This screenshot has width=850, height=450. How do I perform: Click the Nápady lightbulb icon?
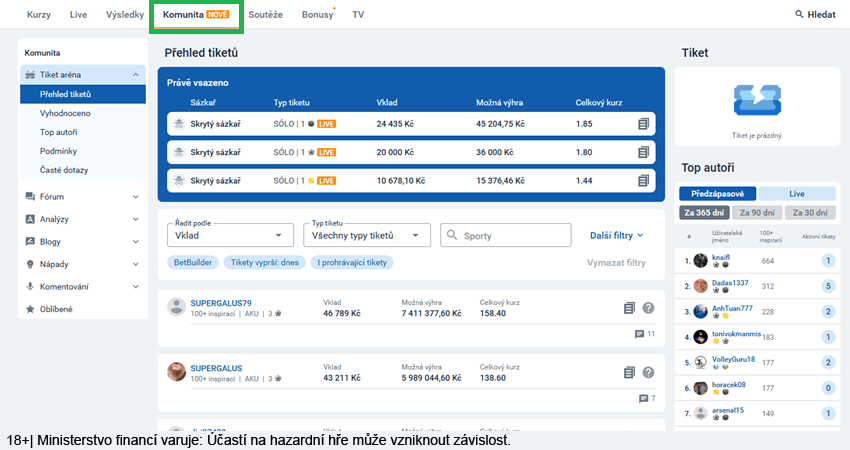tap(30, 264)
